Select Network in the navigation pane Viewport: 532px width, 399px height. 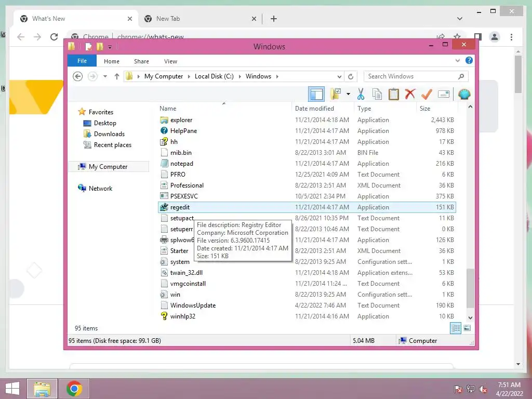[100, 188]
